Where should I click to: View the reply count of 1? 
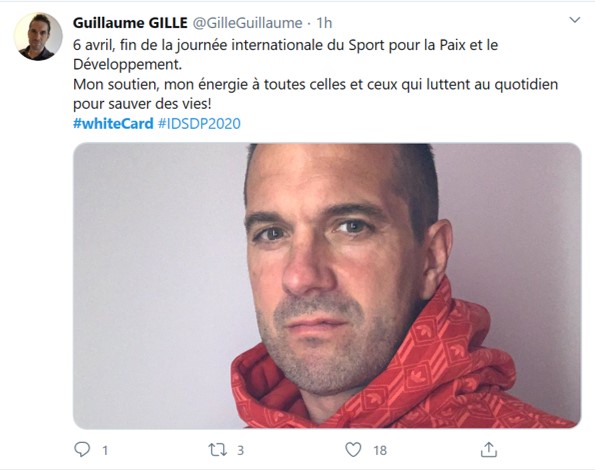(105, 451)
